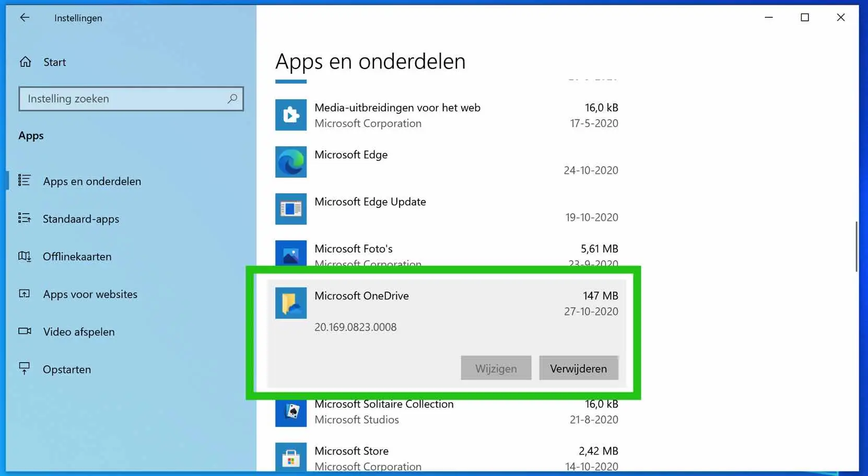The image size is (868, 476).
Task: Click the Microsoft Edge Update icon
Action: pyautogui.click(x=291, y=209)
